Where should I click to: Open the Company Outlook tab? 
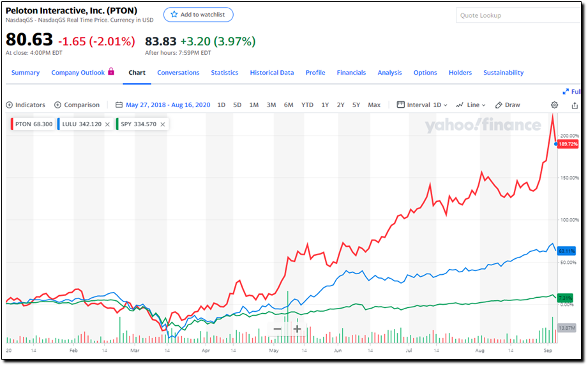[78, 73]
